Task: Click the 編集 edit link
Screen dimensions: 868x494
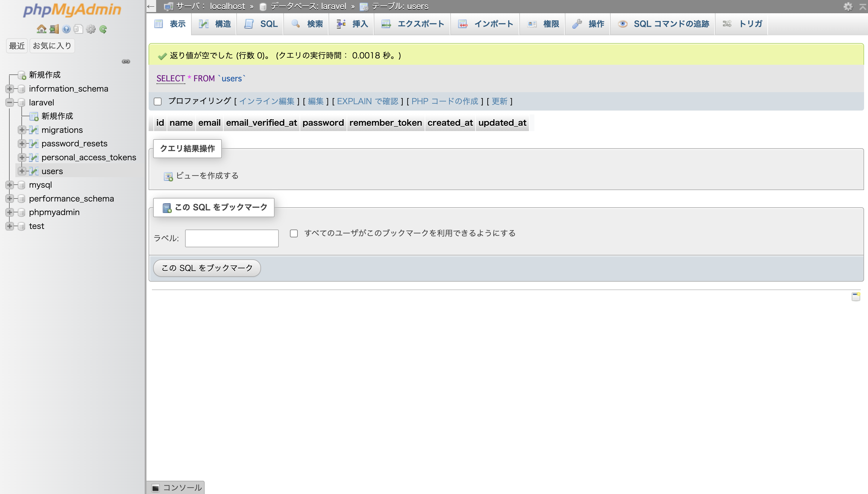Action: point(316,102)
